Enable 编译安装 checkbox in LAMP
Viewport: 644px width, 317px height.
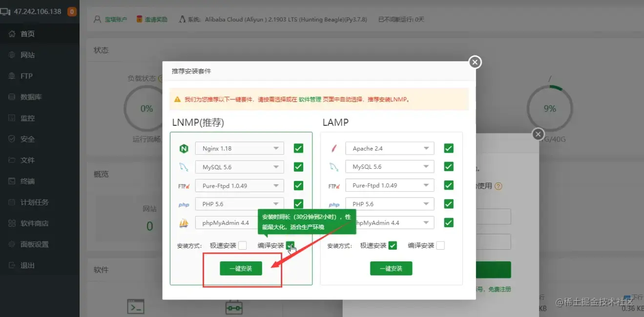(x=440, y=245)
